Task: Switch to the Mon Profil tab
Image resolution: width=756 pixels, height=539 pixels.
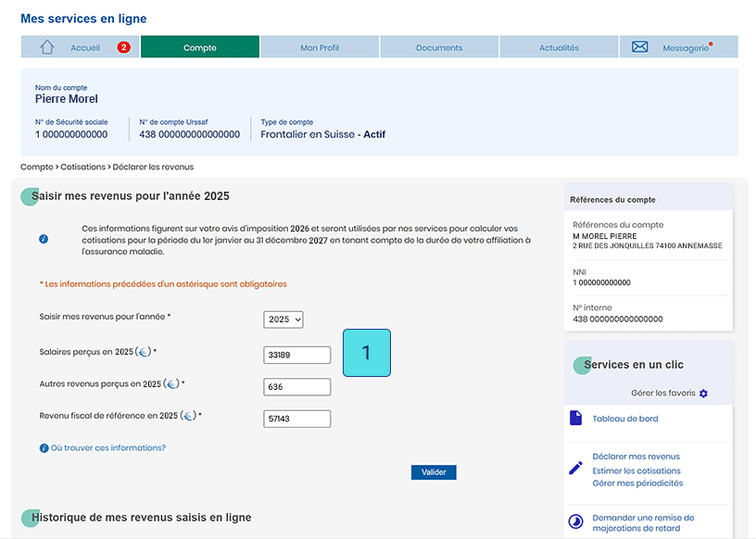Action: [320, 46]
